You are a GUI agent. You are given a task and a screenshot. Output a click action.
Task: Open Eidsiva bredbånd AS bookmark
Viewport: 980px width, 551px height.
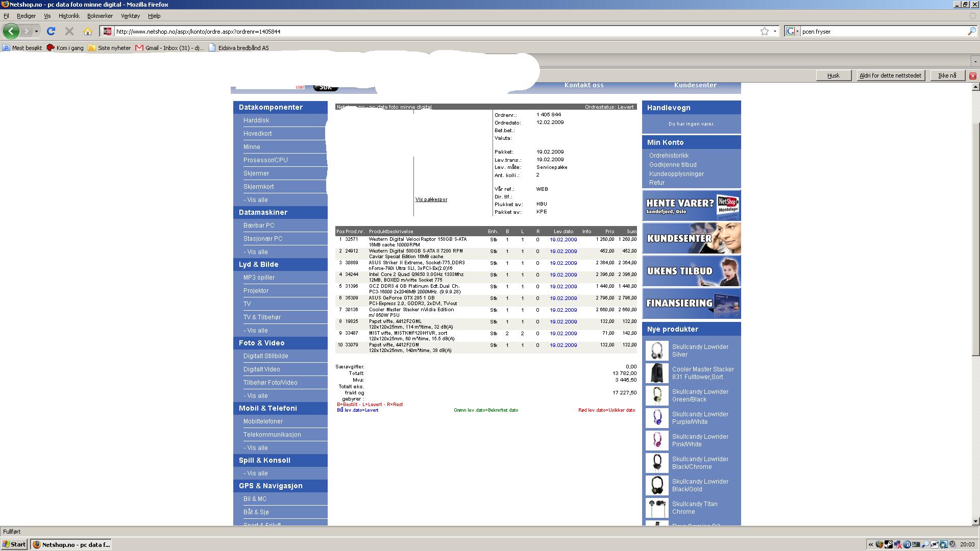239,47
